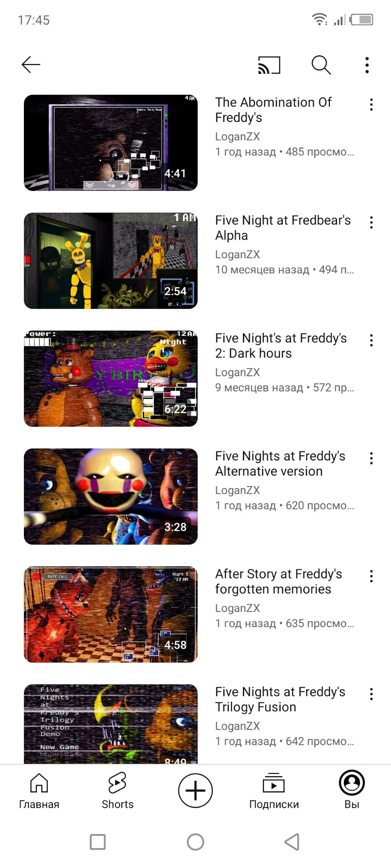Tap the Android recent apps square button

pos(98,842)
